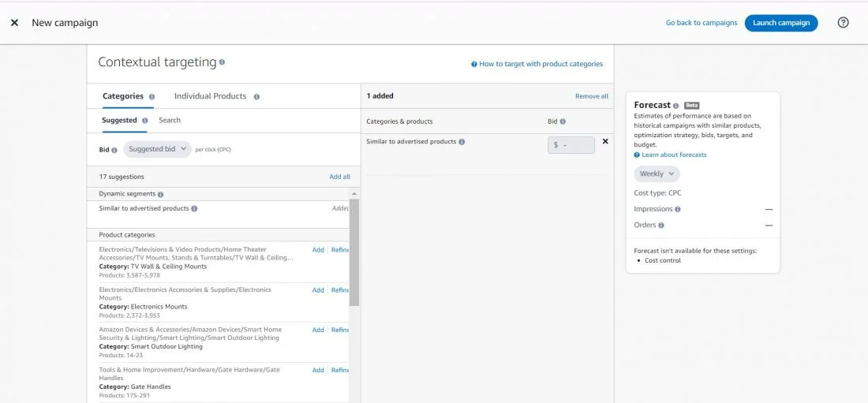Click info icon next to Forecast heading

pos(676,106)
